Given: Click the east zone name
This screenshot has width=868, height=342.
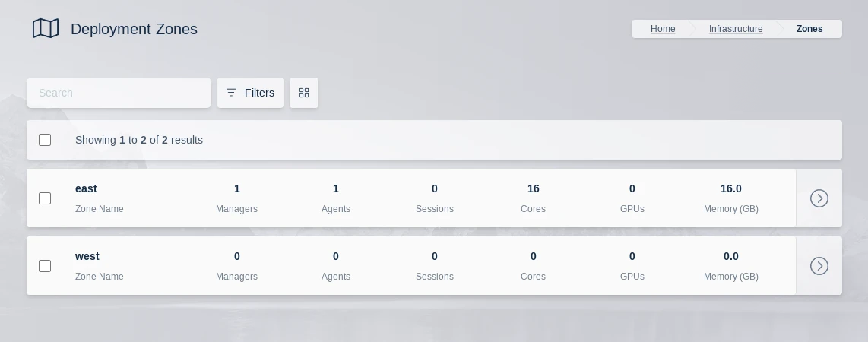Looking at the screenshot, I should click(86, 188).
